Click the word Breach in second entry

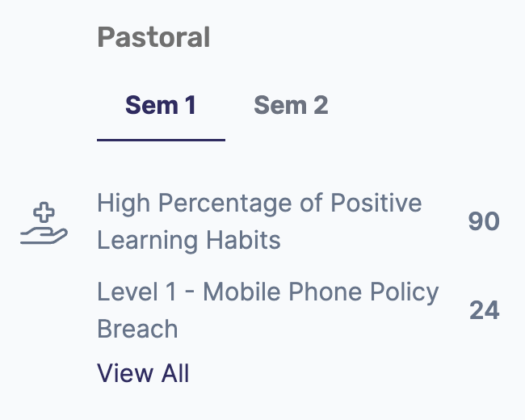tap(137, 329)
